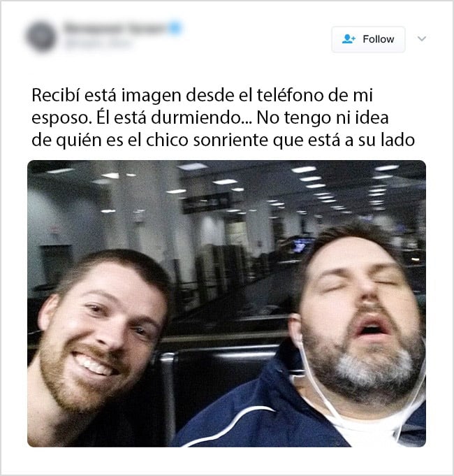Screen dimensions: 454x476
Task: Click the tweet text beginning "Recibí está imagen"
Action: (x=223, y=117)
